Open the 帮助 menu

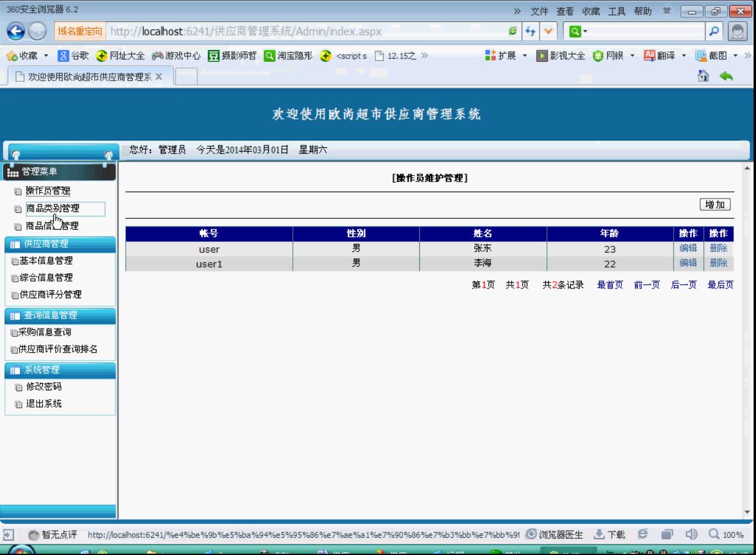(x=642, y=11)
